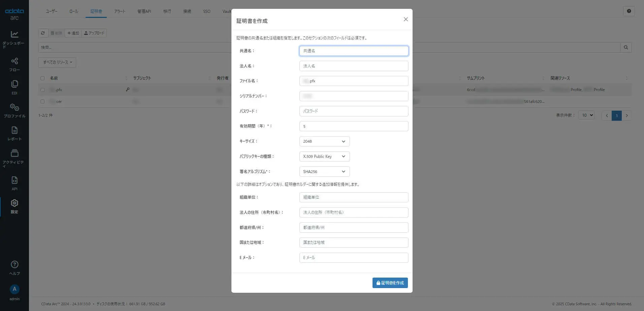Image resolution: width=644 pixels, height=311 pixels.
Task: Sort by the 名前 column sort icon
Action: coord(126,78)
